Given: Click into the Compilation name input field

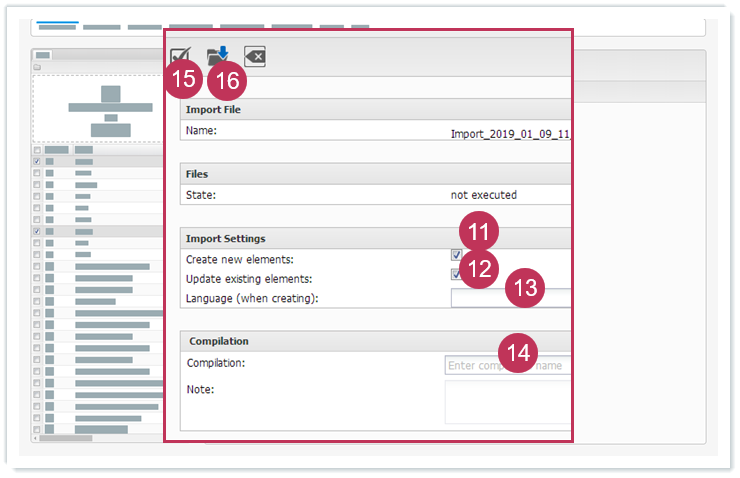Looking at the screenshot, I should pyautogui.click(x=508, y=366).
